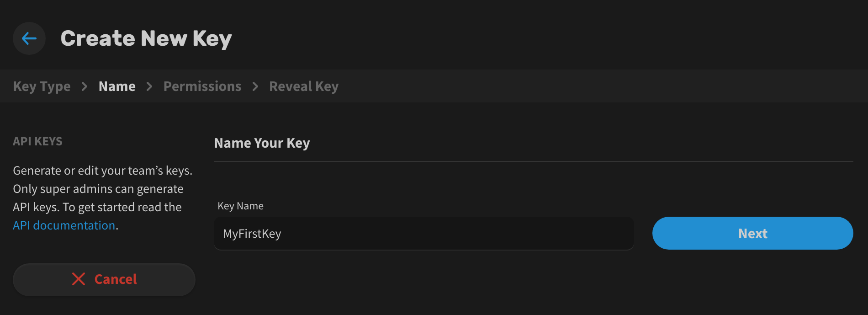This screenshot has width=868, height=315.
Task: Click the chevron after the Name step
Action: tap(149, 86)
